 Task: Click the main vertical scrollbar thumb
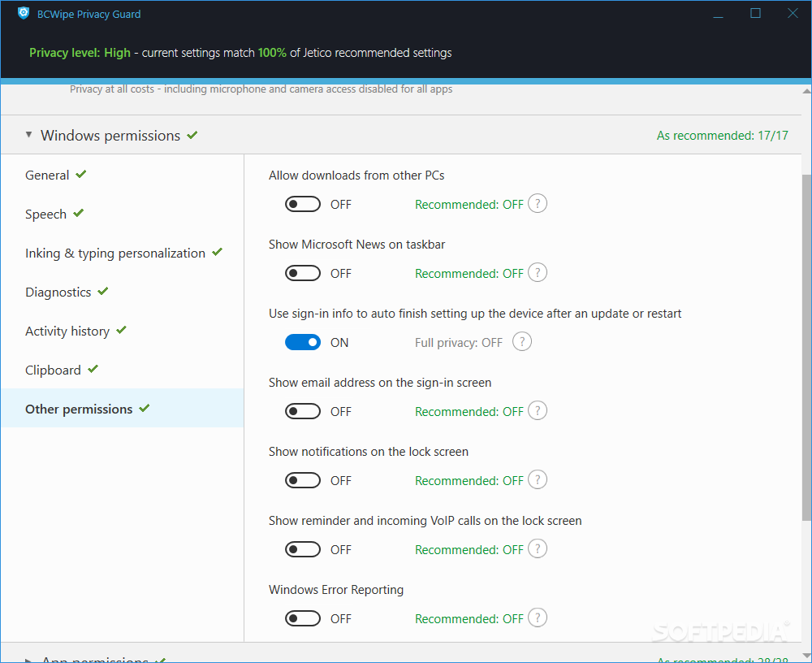point(806,347)
